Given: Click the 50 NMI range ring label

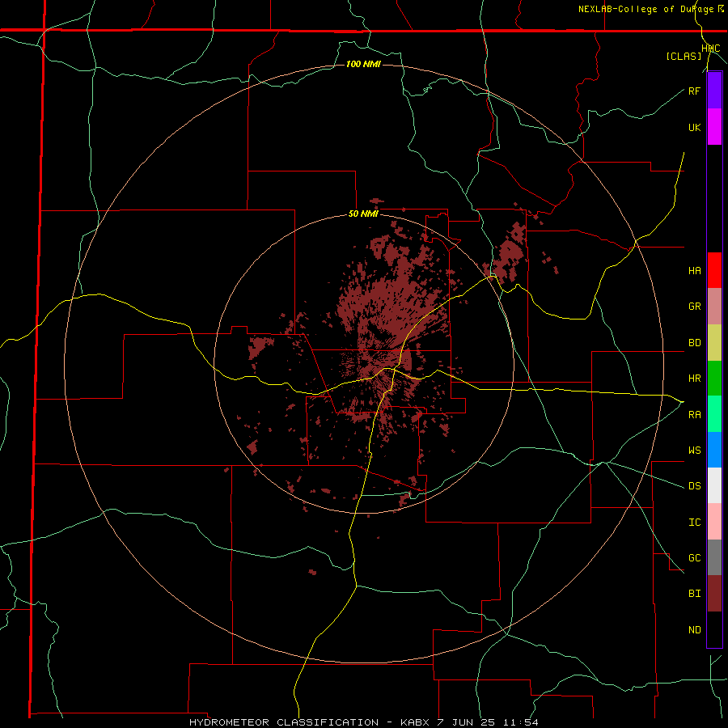Looking at the screenshot, I should click(363, 214).
